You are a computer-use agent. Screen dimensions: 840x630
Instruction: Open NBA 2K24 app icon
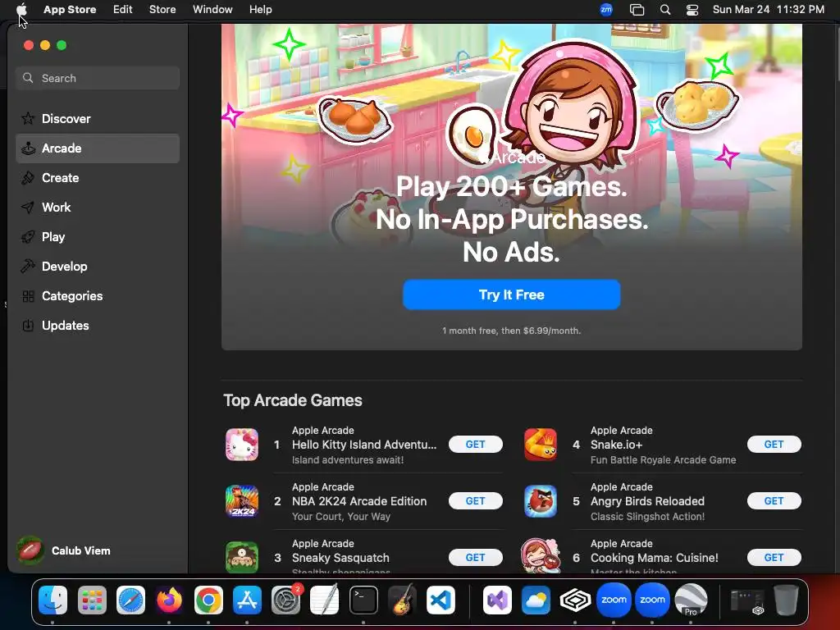pos(242,501)
